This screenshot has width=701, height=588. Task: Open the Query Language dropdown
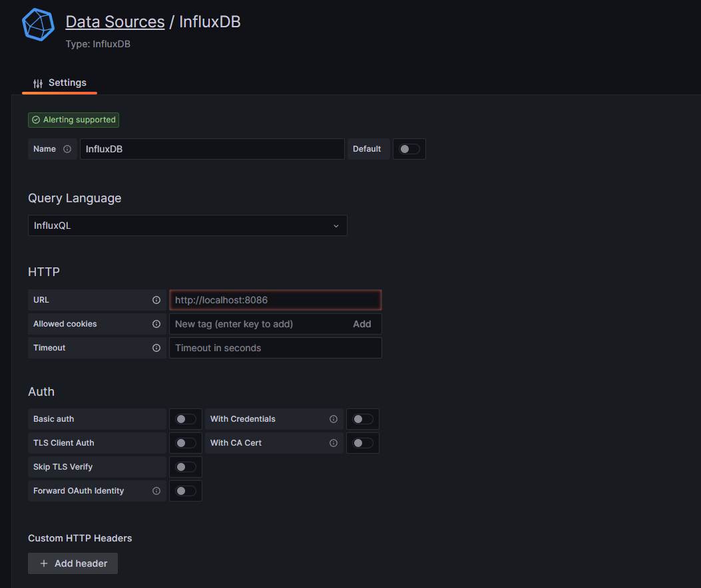pyautogui.click(x=187, y=225)
